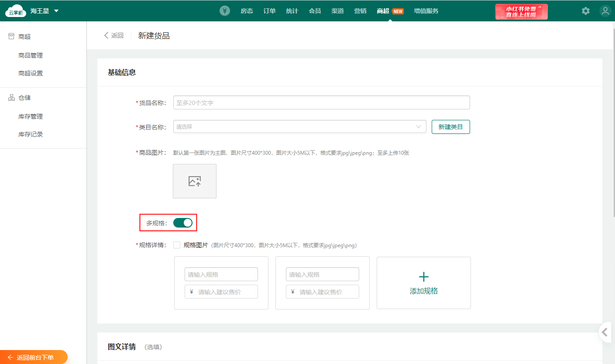Open the user profile avatar icon

(x=605, y=11)
